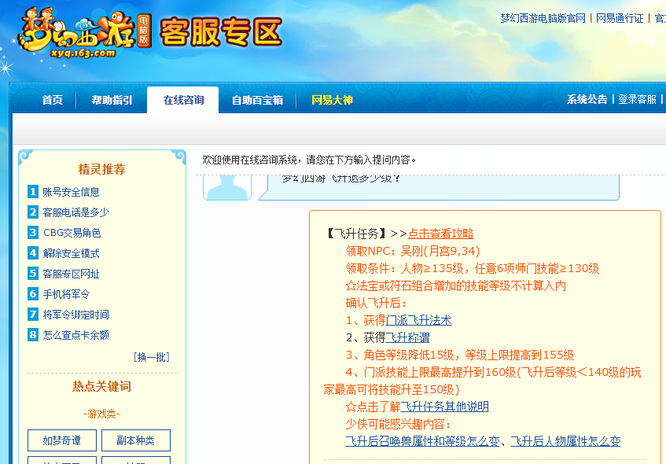Click number 5 icon beside 客服专区网址
Viewport: 666px width, 464px height.
pos(33,273)
